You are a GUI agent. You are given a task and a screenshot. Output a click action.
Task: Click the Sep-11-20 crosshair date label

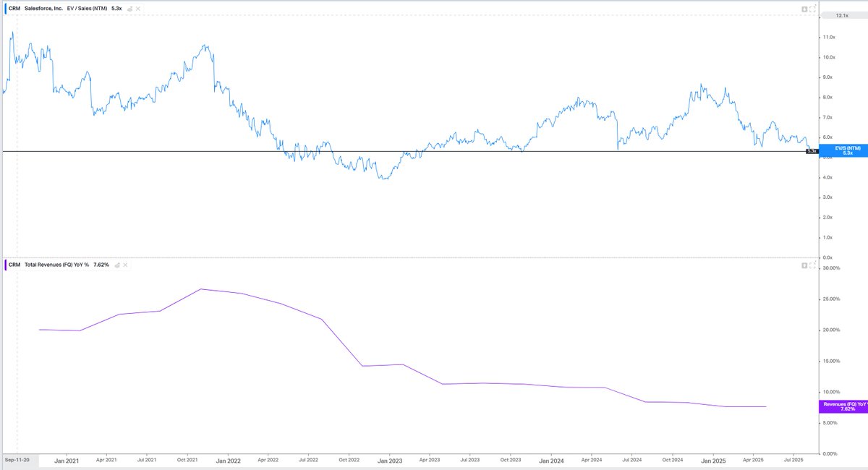[x=18, y=459]
